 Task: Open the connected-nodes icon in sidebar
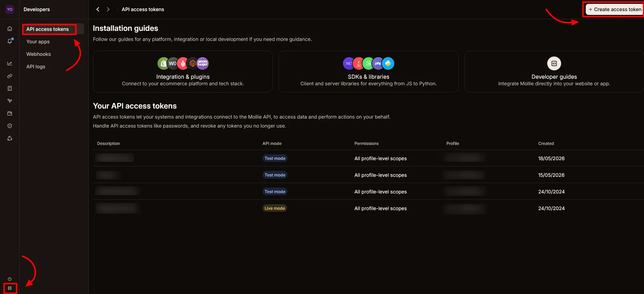point(10,138)
